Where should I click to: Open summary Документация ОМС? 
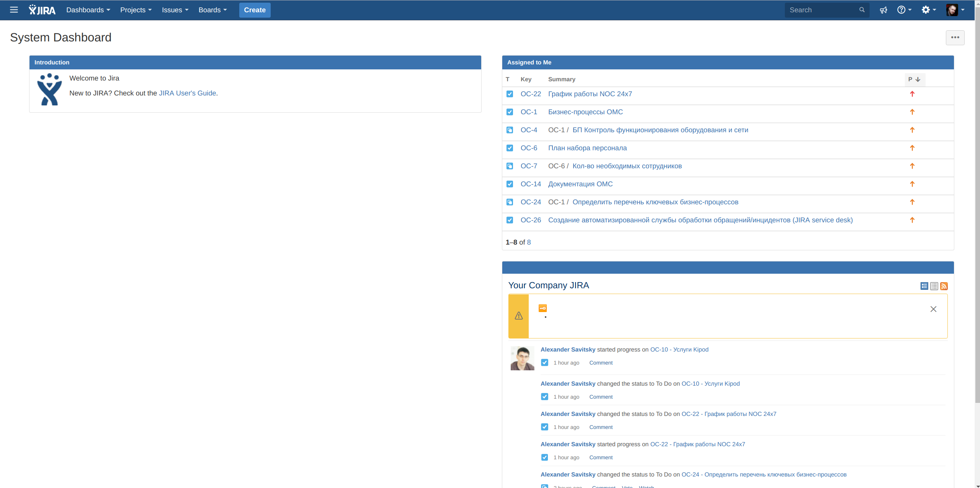point(580,184)
